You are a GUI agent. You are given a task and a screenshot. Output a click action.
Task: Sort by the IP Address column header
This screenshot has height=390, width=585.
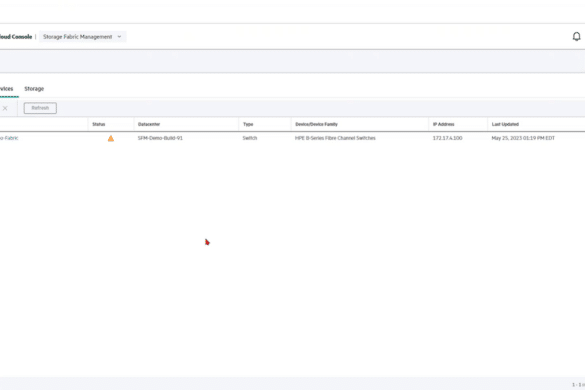(x=444, y=124)
